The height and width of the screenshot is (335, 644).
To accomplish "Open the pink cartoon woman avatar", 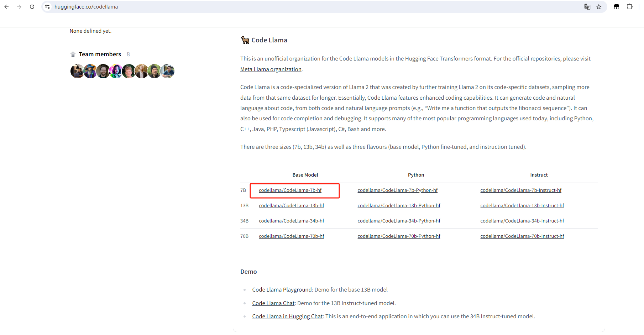I will coord(116,71).
